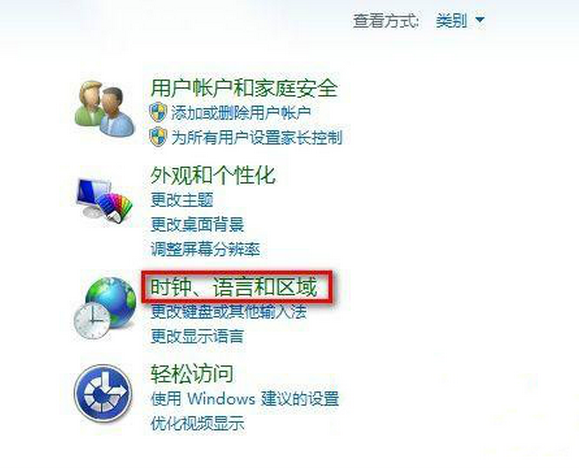Select 使用 Windows 建议的设置 link
Viewport: 579px width, 468px height.
point(245,399)
